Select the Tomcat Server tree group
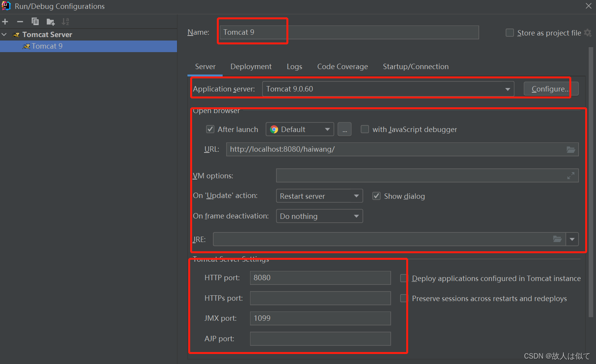 (47, 34)
